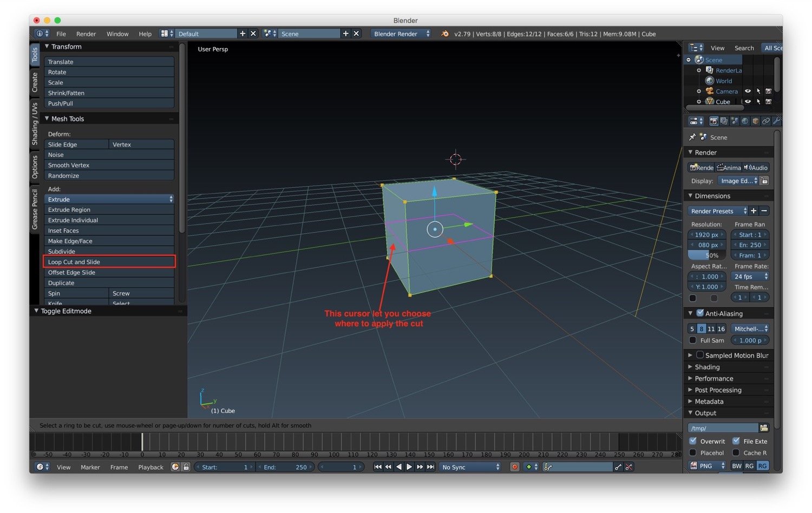Open the Render Presets dropdown

pos(718,211)
